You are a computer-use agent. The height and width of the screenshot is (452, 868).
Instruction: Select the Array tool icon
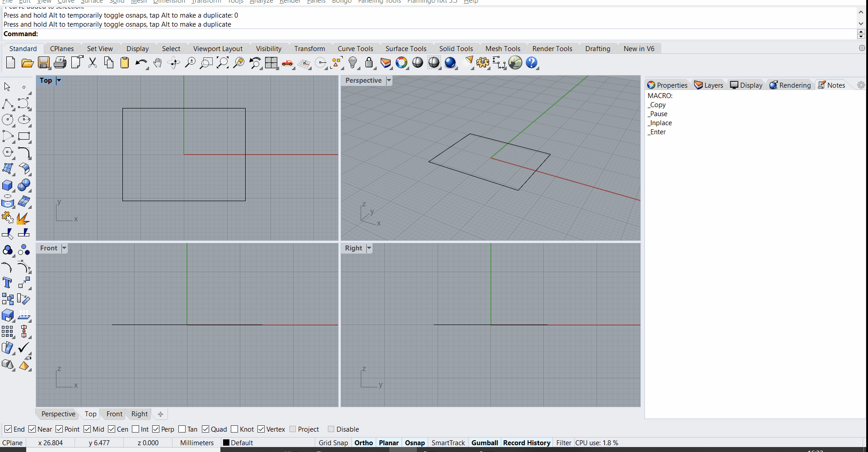point(8,331)
